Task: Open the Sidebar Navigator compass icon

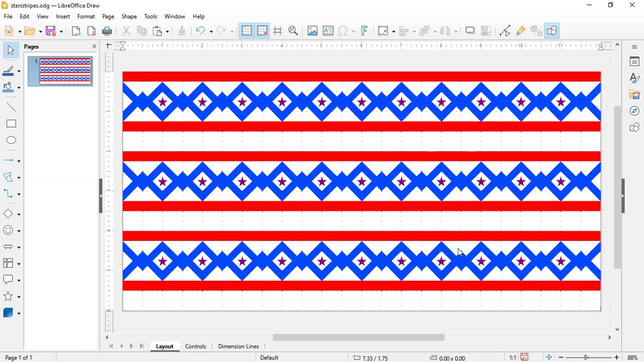Action: [x=634, y=111]
